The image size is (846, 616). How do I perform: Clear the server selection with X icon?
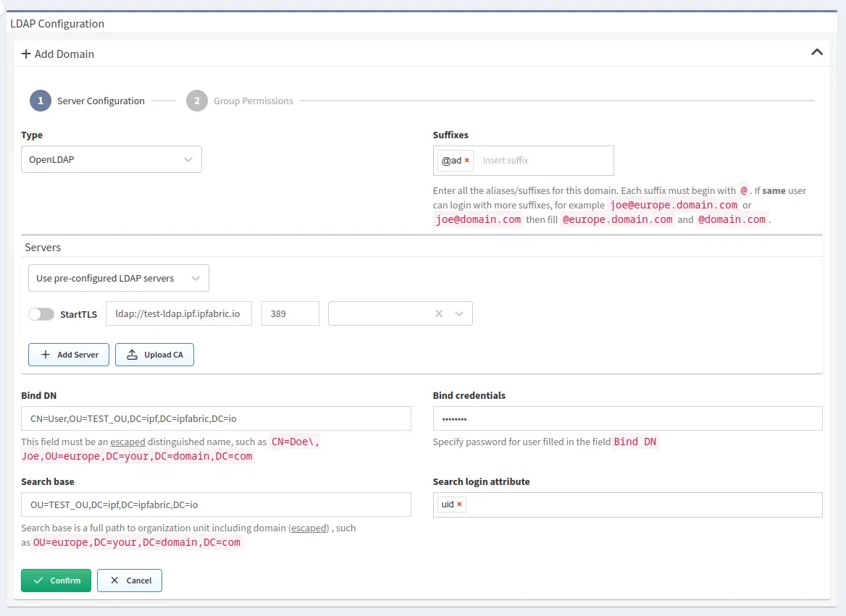(x=438, y=313)
